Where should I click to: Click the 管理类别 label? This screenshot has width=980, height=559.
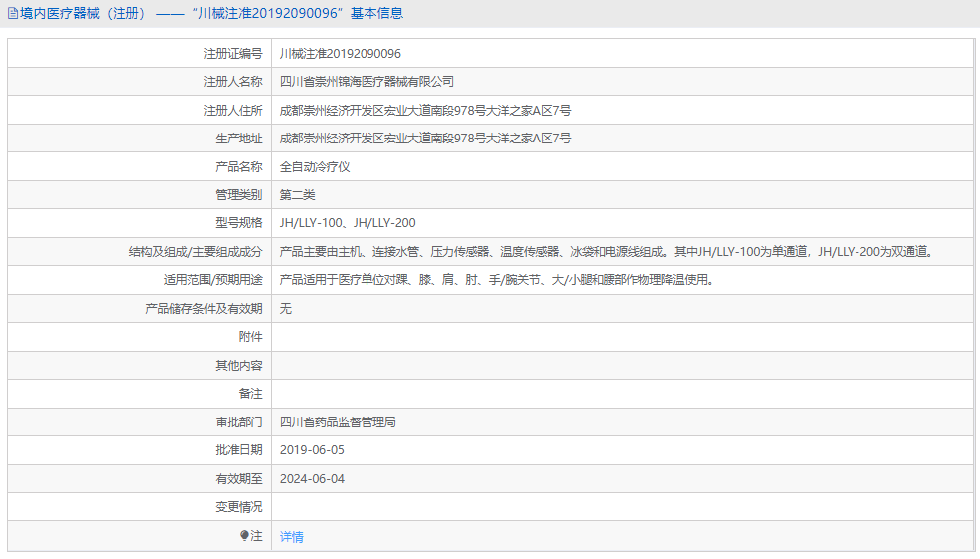(239, 195)
